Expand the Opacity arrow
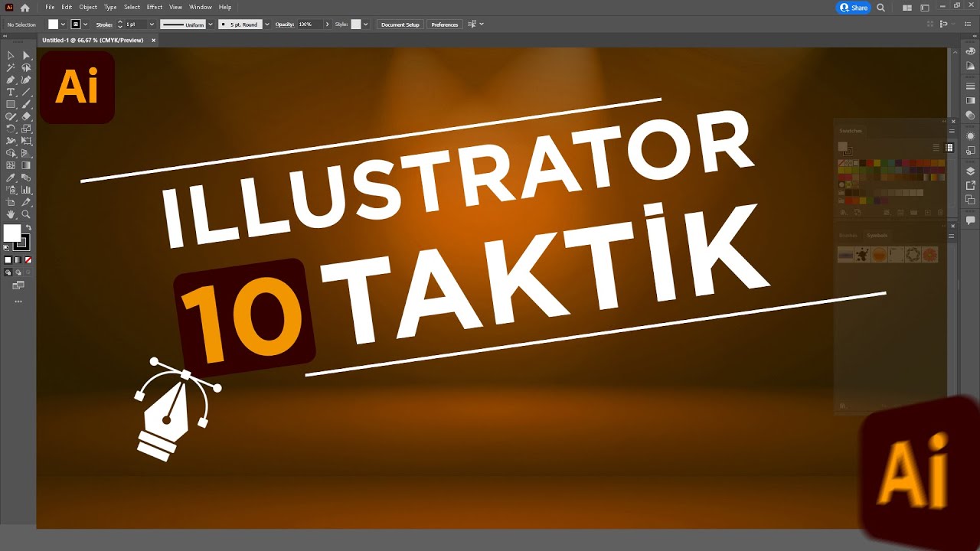980x551 pixels. [x=328, y=24]
